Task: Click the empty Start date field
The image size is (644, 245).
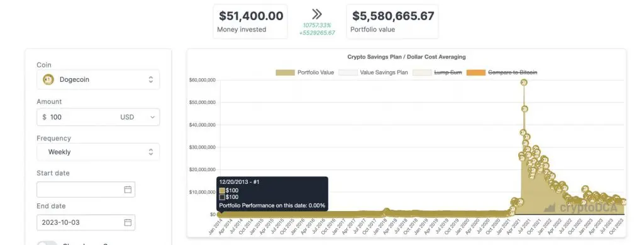Action: (86, 190)
